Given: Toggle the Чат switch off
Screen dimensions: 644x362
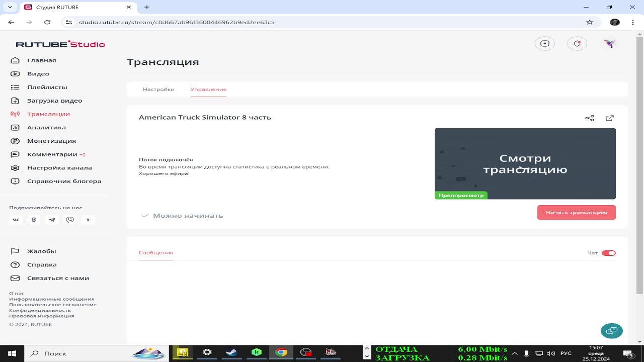Looking at the screenshot, I should coord(609,253).
